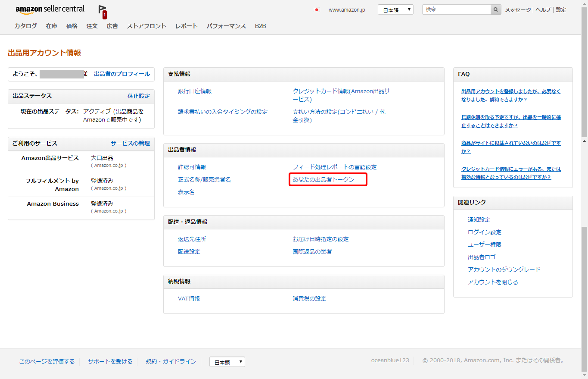The width and height of the screenshot is (588, 379).
Task: Open the top 日本語 language dropdown
Action: click(395, 9)
